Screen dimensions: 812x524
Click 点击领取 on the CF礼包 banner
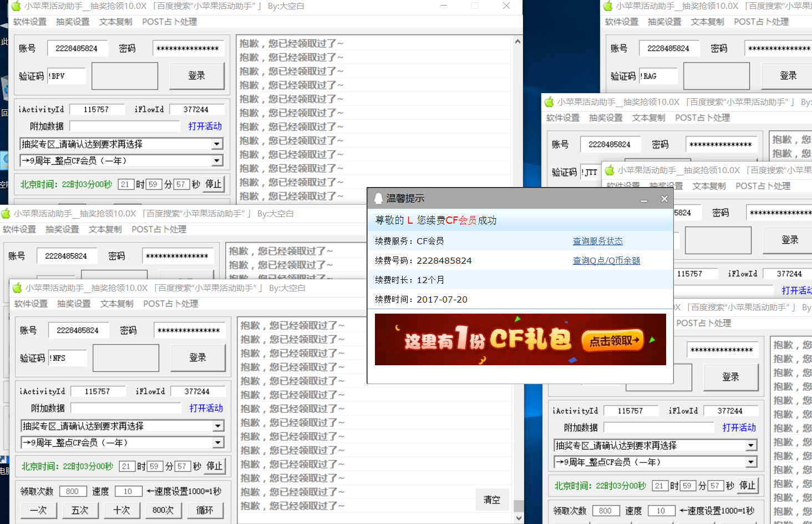[613, 341]
